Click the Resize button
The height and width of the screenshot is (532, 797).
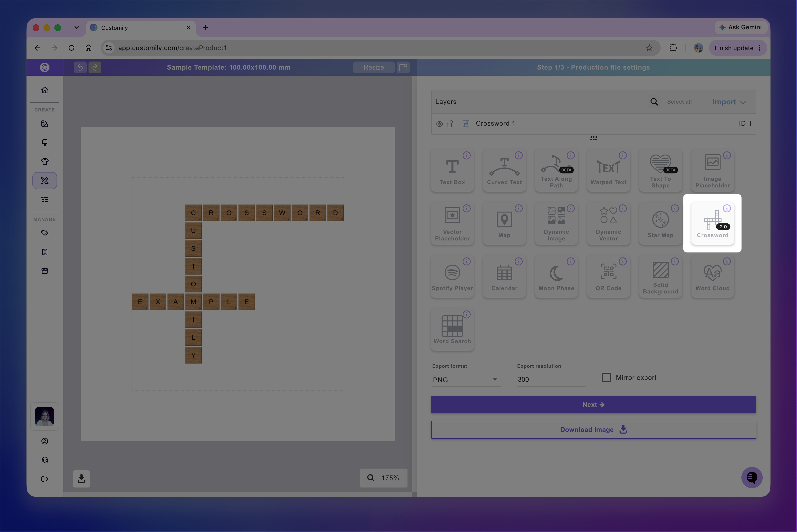374,67
